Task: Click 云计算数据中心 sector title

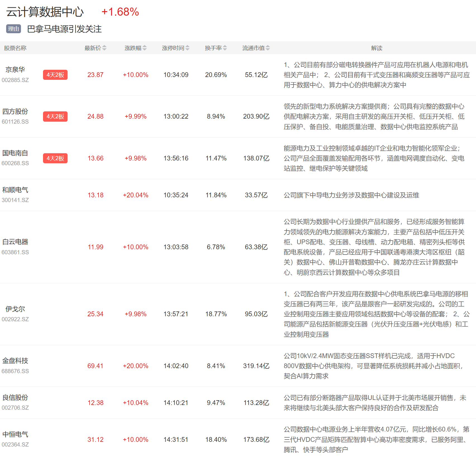Action: (45, 12)
